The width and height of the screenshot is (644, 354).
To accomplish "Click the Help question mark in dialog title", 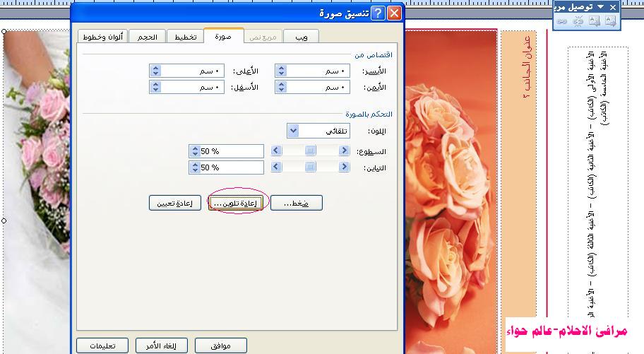I will click(378, 13).
